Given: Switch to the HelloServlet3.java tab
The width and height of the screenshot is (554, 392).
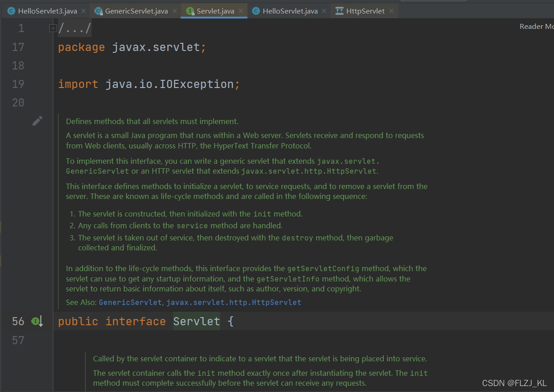Looking at the screenshot, I should (x=47, y=11).
